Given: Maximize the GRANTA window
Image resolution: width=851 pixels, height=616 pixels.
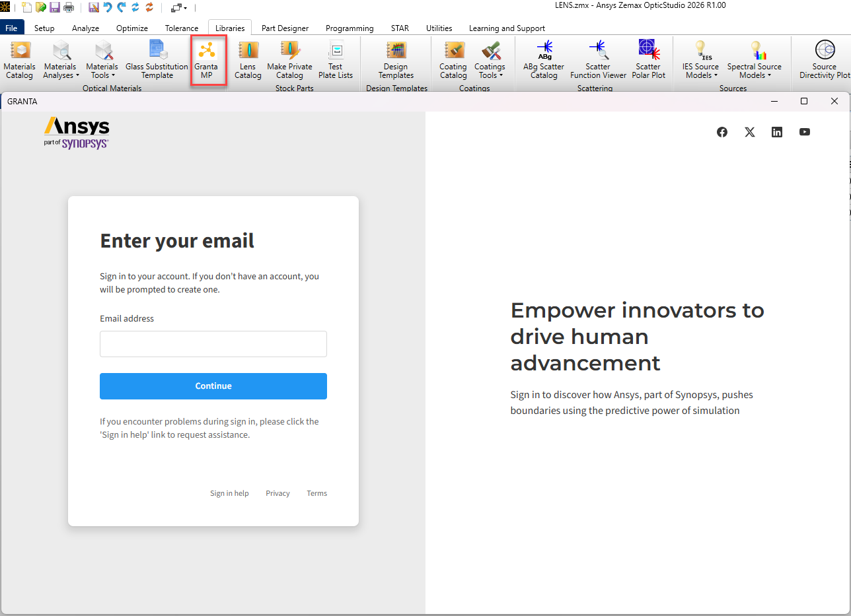Looking at the screenshot, I should click(x=804, y=101).
